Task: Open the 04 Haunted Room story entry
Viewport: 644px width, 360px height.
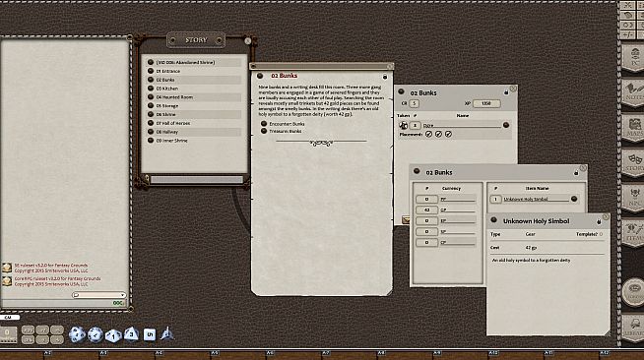Action: (x=174, y=97)
